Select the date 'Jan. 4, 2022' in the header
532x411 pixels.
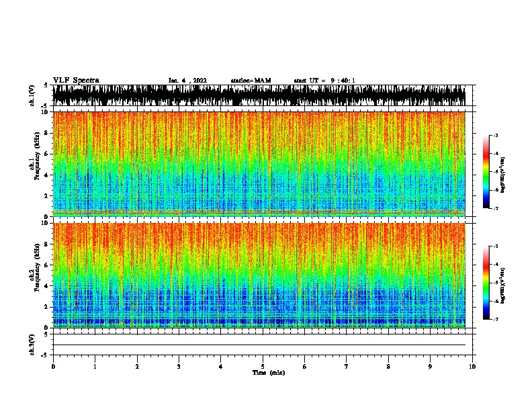click(187, 81)
